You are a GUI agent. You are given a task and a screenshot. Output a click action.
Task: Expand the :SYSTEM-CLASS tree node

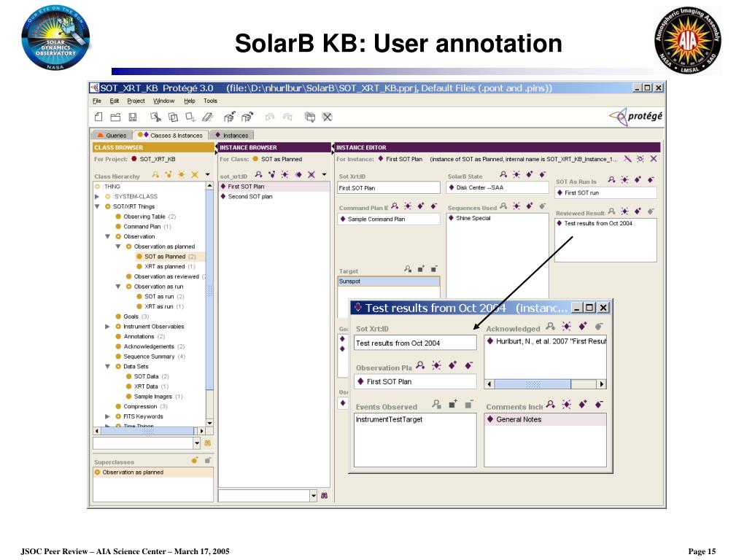tap(97, 196)
